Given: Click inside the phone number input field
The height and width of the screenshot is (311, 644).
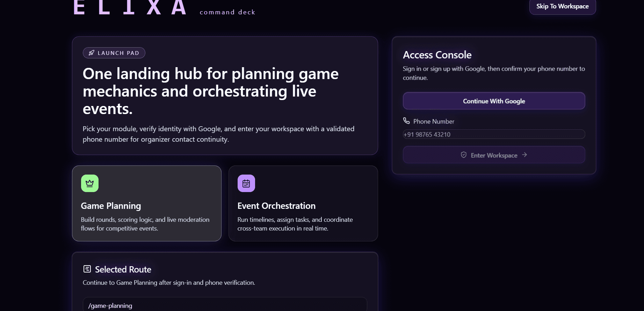Looking at the screenshot, I should tap(494, 134).
